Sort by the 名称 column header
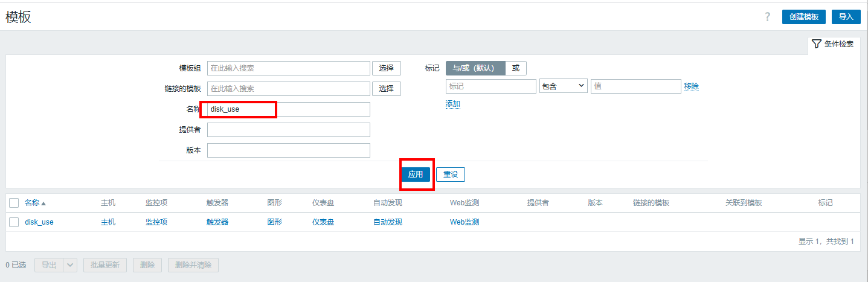Screen dimensions: 868x282 coord(35,203)
